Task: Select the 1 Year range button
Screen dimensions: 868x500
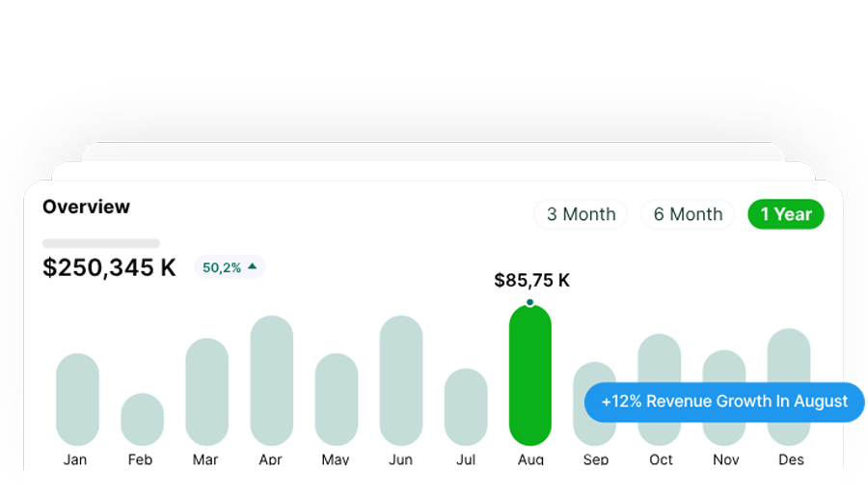Action: [785, 214]
